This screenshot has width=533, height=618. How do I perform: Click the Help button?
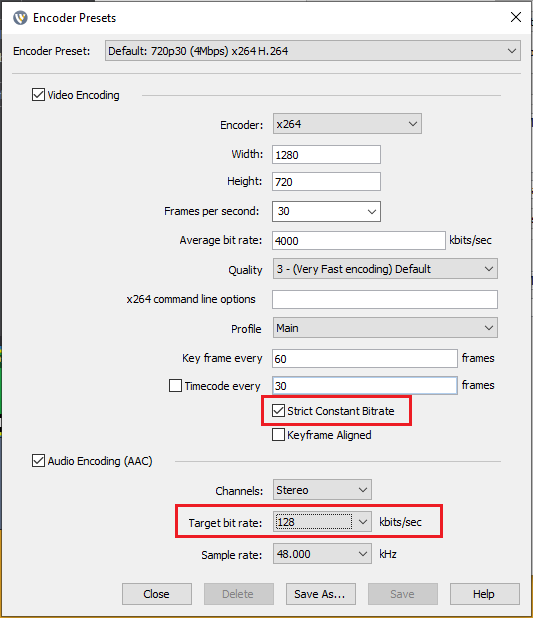[485, 594]
